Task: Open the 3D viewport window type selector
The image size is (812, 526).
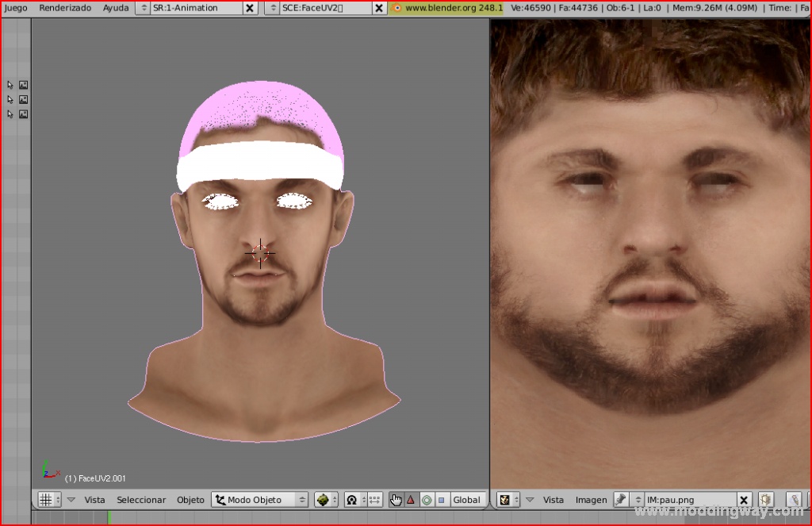Action: (x=49, y=500)
